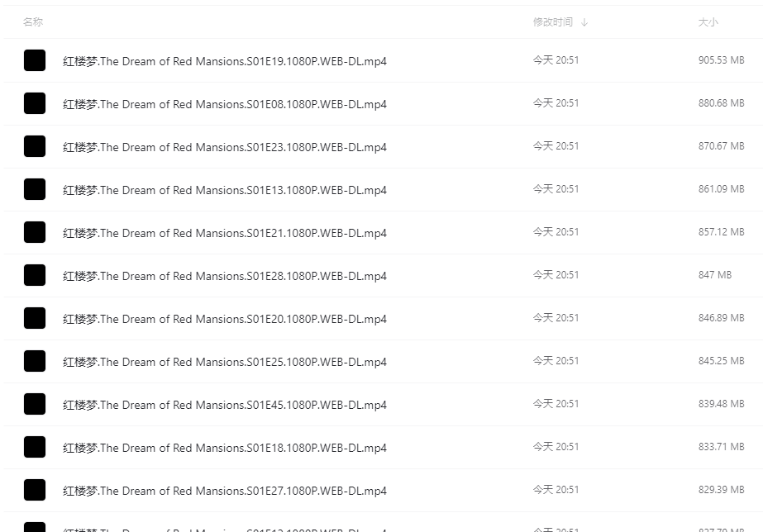Image resolution: width=763 pixels, height=532 pixels.
Task: Click the video icon for episode S01E08
Action: [35, 103]
